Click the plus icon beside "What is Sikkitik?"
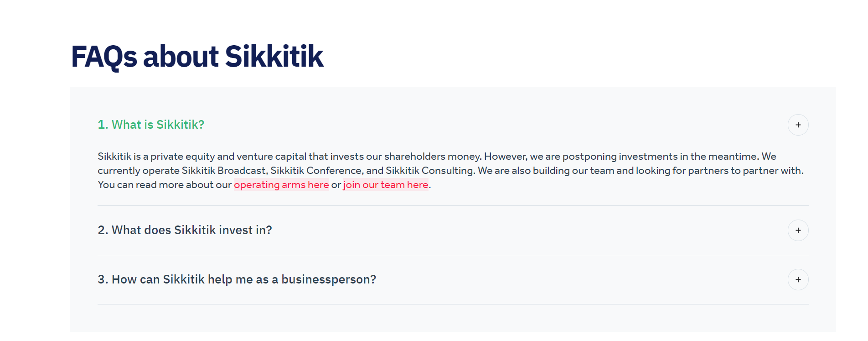The height and width of the screenshot is (341, 868). pos(798,125)
